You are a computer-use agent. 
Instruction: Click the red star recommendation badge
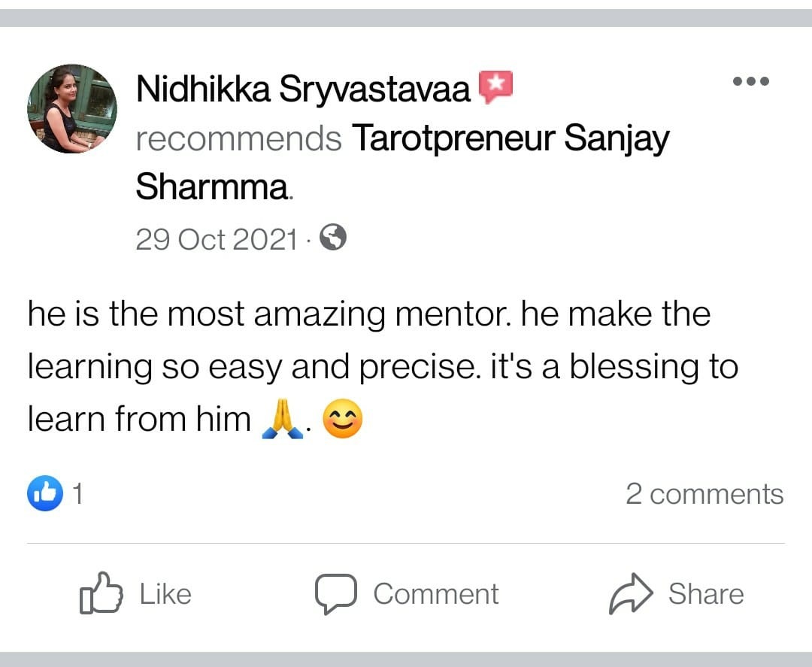coord(495,88)
